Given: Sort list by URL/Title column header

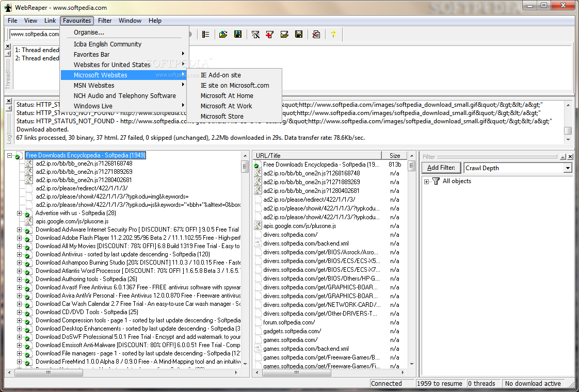Looking at the screenshot, I should (x=317, y=156).
